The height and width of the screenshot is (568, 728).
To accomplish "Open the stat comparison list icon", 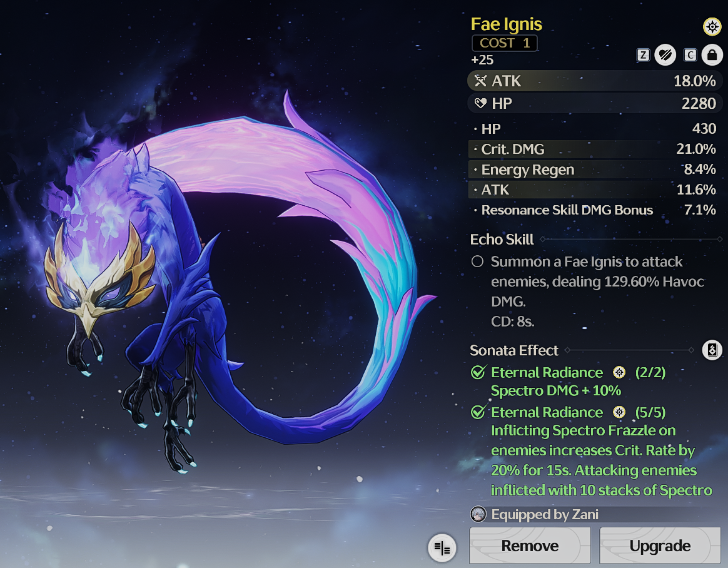I will click(x=442, y=548).
